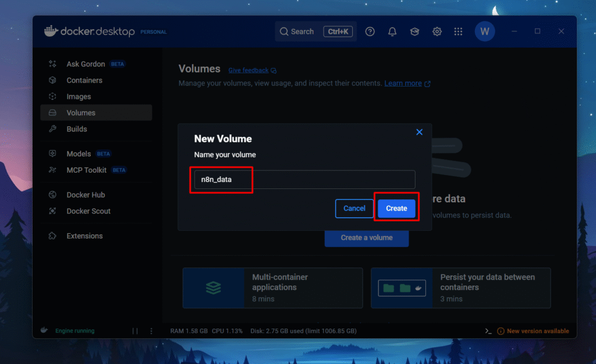This screenshot has height=364, width=596.
Task: Open the apps grid icon
Action: 459,31
